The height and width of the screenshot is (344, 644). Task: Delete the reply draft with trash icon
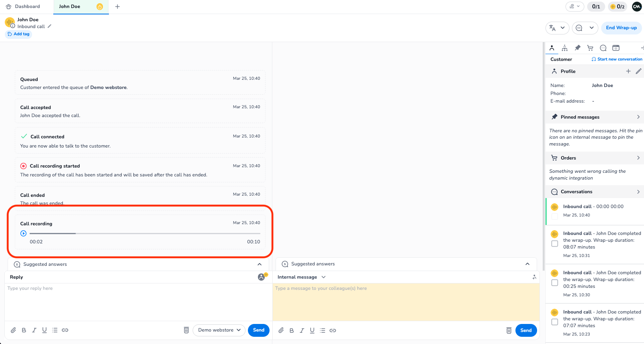coord(186,330)
